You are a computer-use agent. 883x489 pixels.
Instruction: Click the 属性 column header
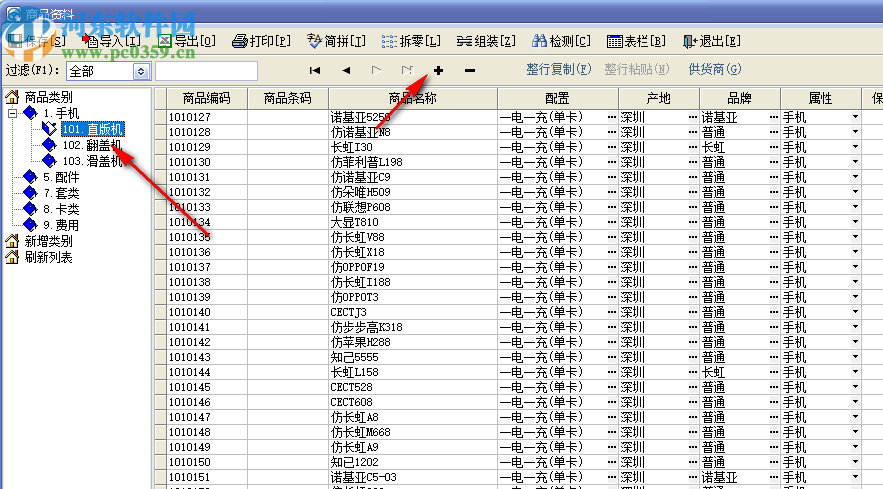[x=820, y=99]
